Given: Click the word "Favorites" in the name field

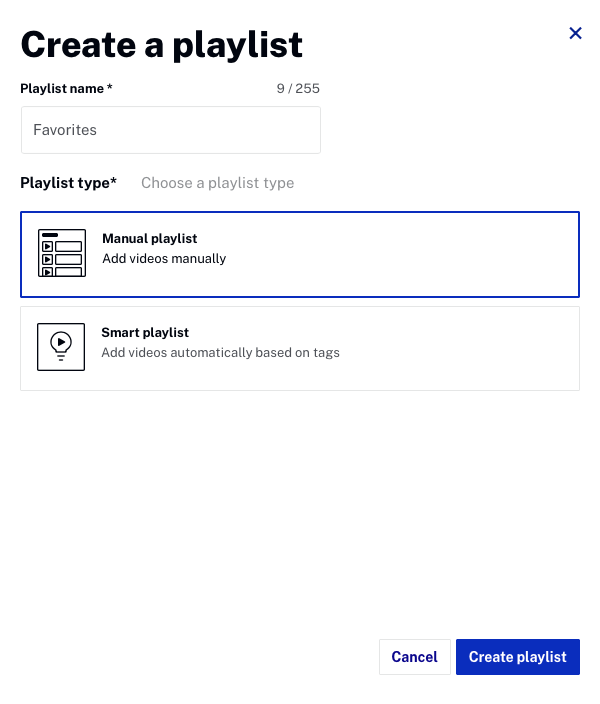Looking at the screenshot, I should (65, 130).
